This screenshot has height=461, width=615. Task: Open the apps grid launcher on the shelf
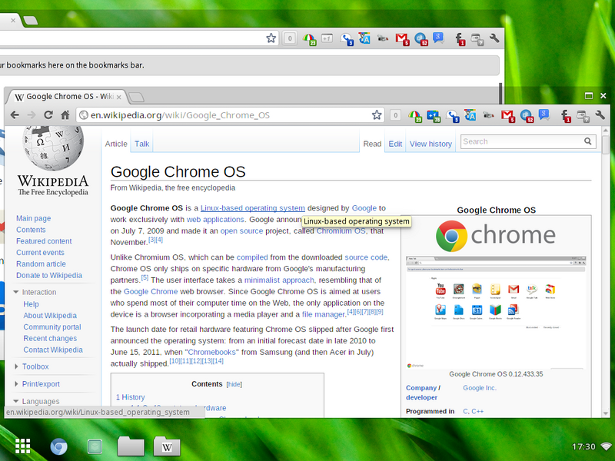pos(23,446)
